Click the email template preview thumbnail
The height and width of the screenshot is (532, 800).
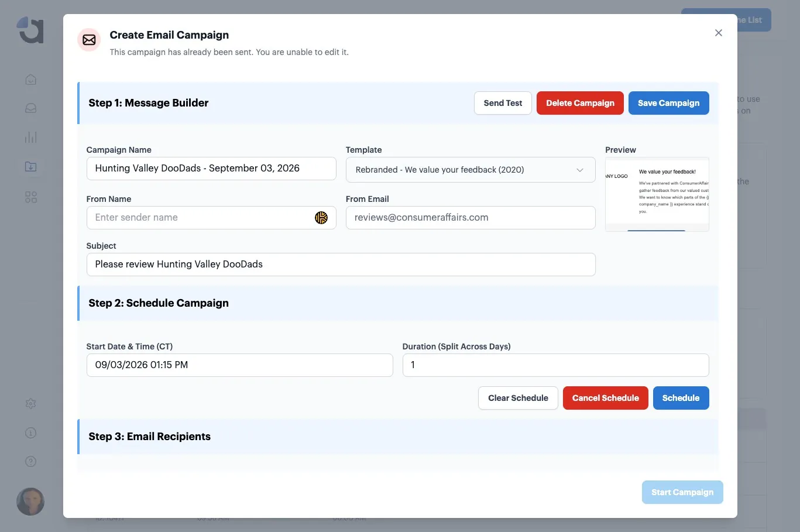pos(657,194)
